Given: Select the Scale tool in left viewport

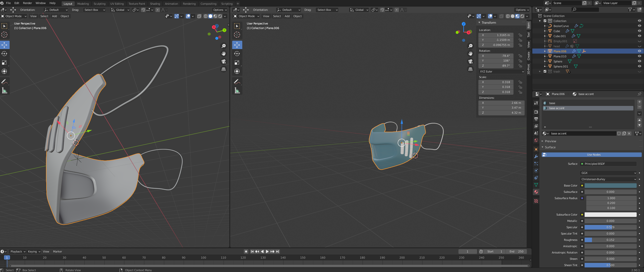Looking at the screenshot, I should pyautogui.click(x=4, y=62).
